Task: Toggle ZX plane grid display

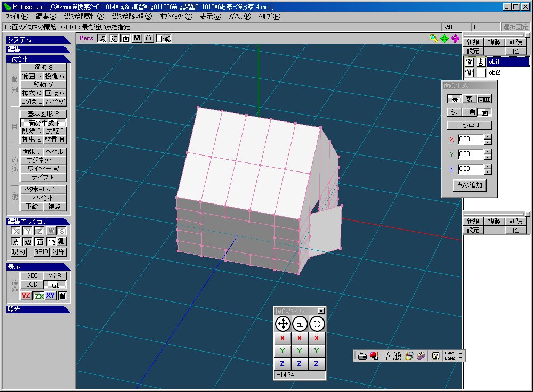Action: click(x=39, y=296)
